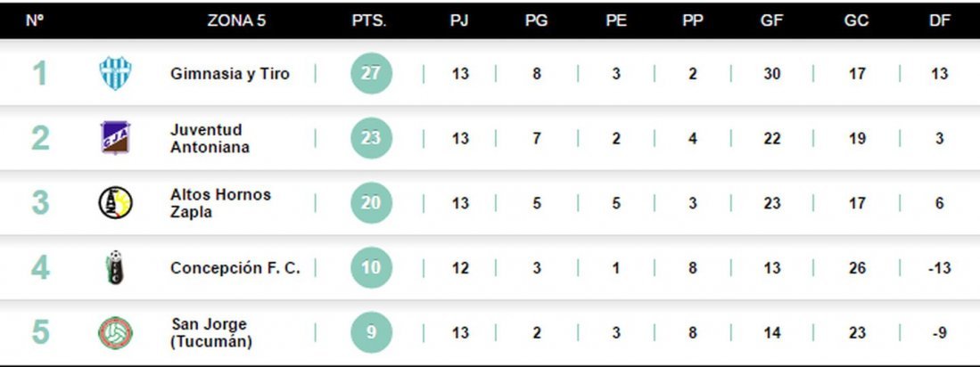The width and height of the screenshot is (980, 367).
Task: Click the PTS. column header
Action: 369,20
